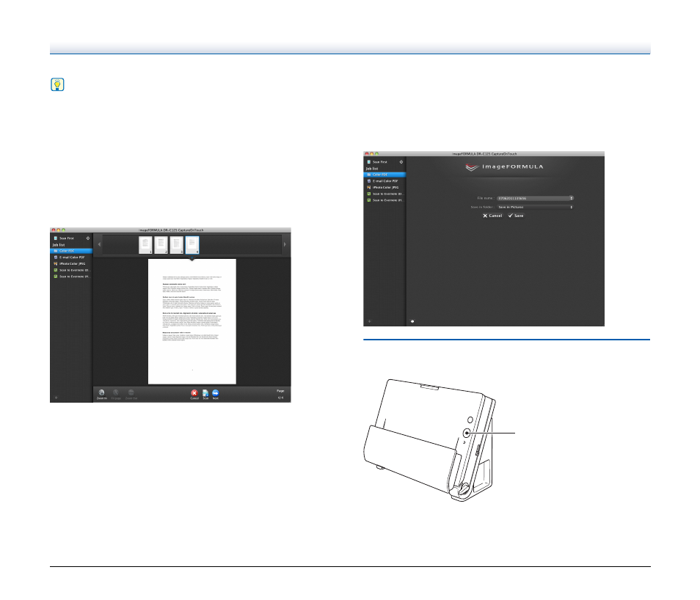700x600 pixels.
Task: Select second Scan to Evernote job in save window
Action: pos(384,200)
